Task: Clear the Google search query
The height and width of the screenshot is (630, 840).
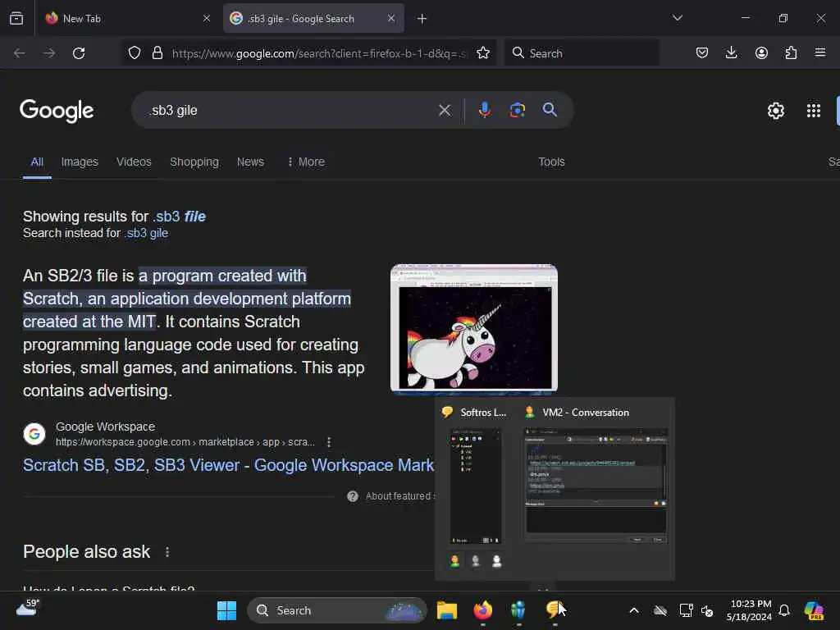Action: pyautogui.click(x=445, y=111)
